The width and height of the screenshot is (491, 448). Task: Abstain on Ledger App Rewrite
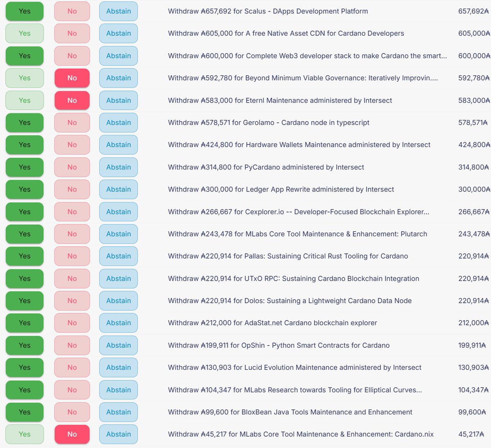point(119,189)
